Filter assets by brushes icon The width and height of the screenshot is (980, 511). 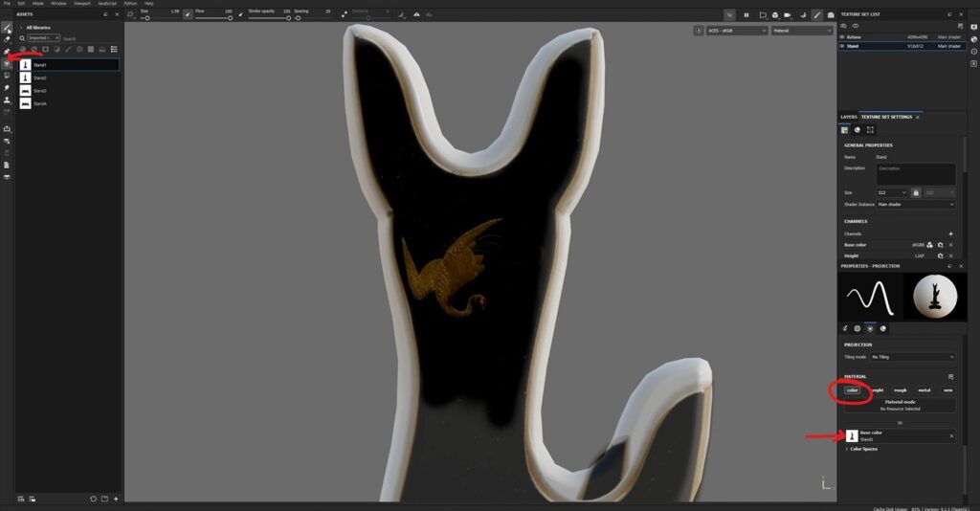click(68, 50)
